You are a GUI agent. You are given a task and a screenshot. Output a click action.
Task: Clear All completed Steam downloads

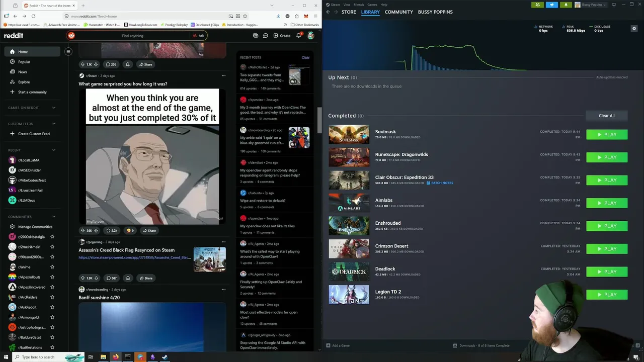(x=606, y=116)
